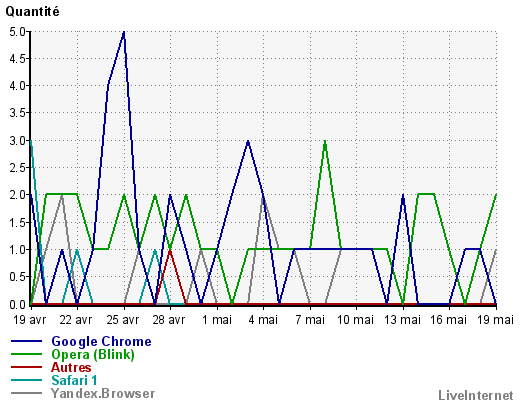Click the green Opera legend line swatch
520x405 pixels.
click(27, 354)
